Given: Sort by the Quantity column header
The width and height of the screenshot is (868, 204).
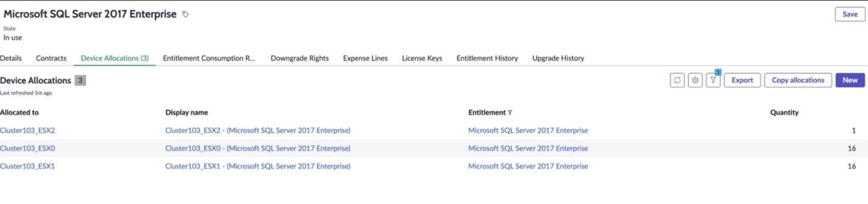Looking at the screenshot, I should coord(784,112).
